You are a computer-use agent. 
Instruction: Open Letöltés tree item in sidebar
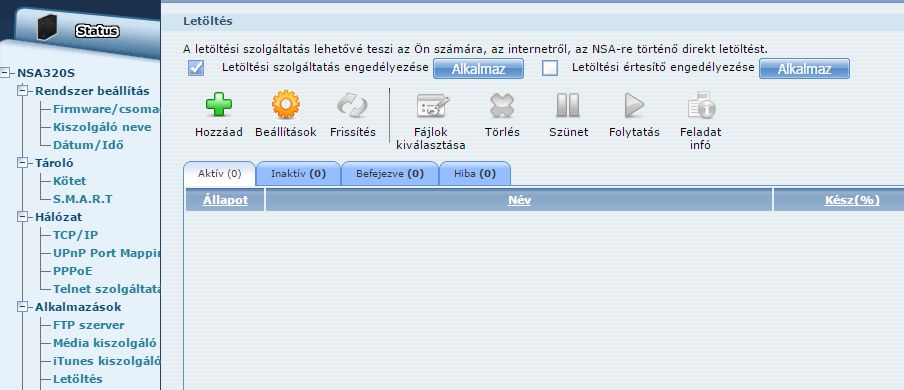click(x=78, y=379)
